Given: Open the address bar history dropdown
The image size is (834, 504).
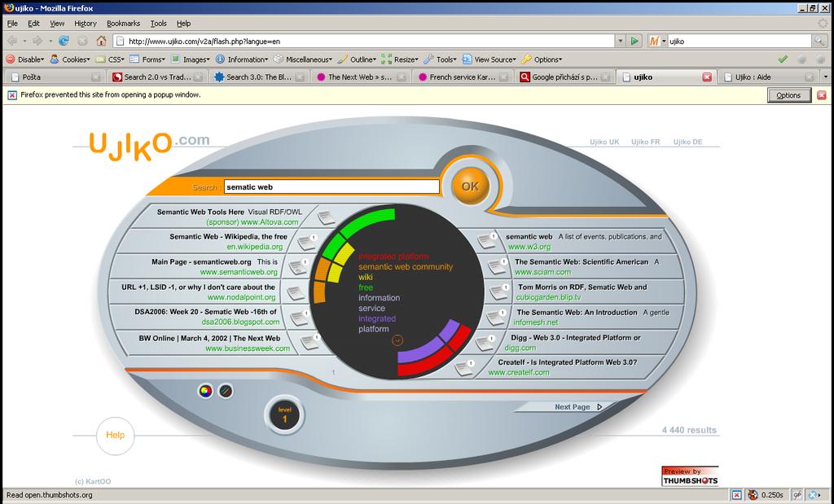Looking at the screenshot, I should [x=620, y=41].
